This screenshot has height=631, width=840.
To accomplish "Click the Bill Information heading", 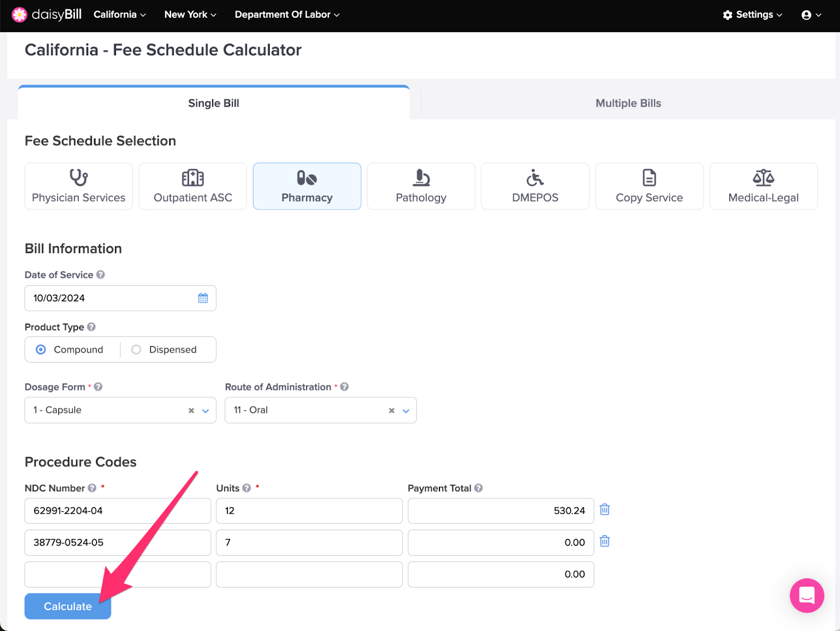I will coord(73,249).
